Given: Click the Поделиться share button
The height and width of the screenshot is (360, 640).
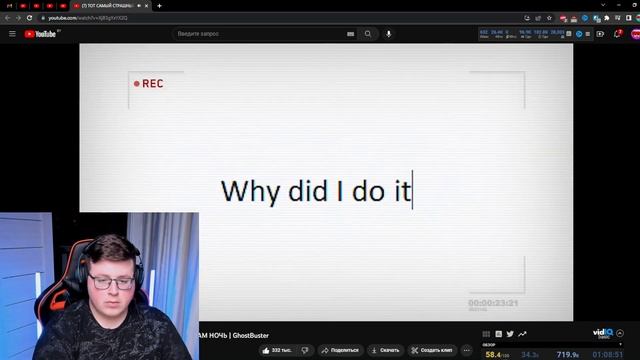Looking at the screenshot, I should click(340, 350).
